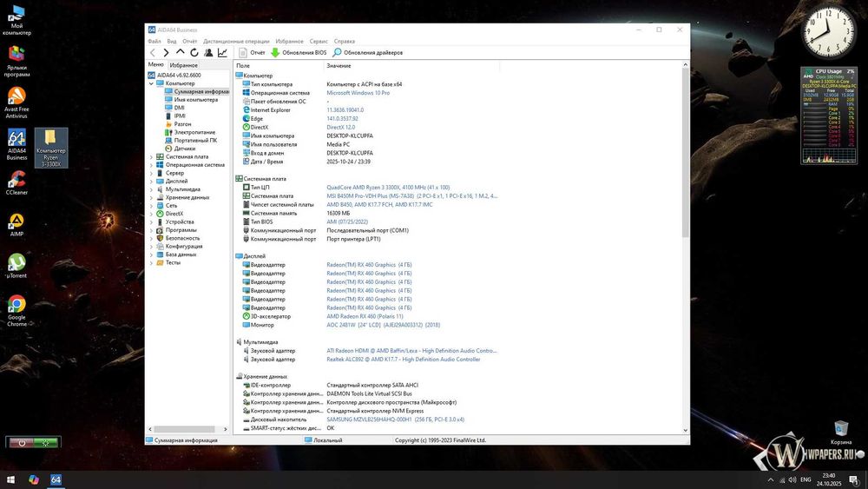Open the CCleaner desktop icon
This screenshot has width=868, height=489.
click(16, 182)
